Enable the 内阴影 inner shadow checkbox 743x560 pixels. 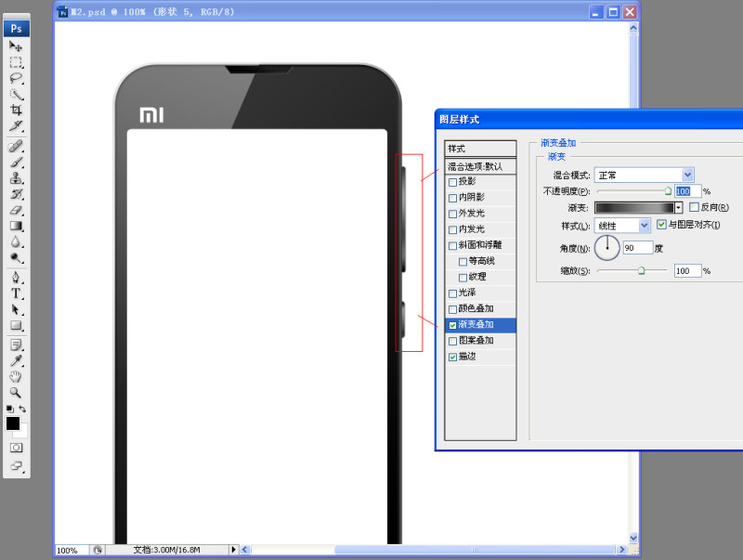click(452, 198)
